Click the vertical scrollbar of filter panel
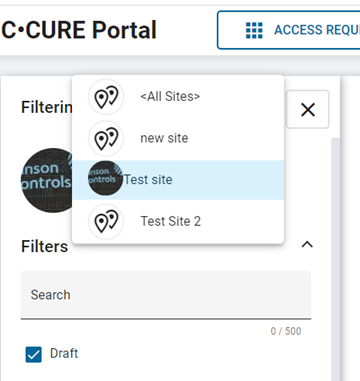The width and height of the screenshot is (360, 381). pos(336,259)
